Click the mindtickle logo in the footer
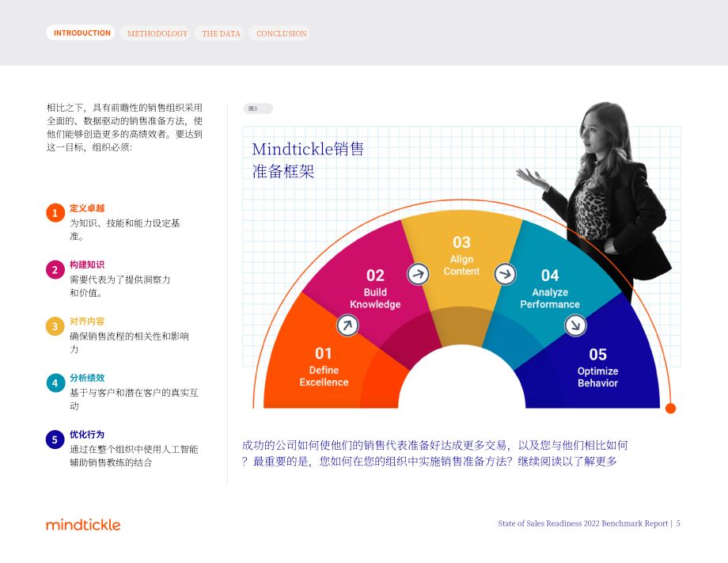Image resolution: width=728 pixels, height=563 pixels. tap(83, 524)
